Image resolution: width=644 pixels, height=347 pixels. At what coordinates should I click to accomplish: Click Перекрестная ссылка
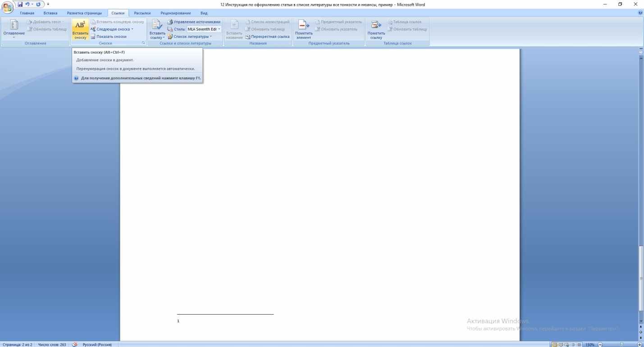click(267, 36)
